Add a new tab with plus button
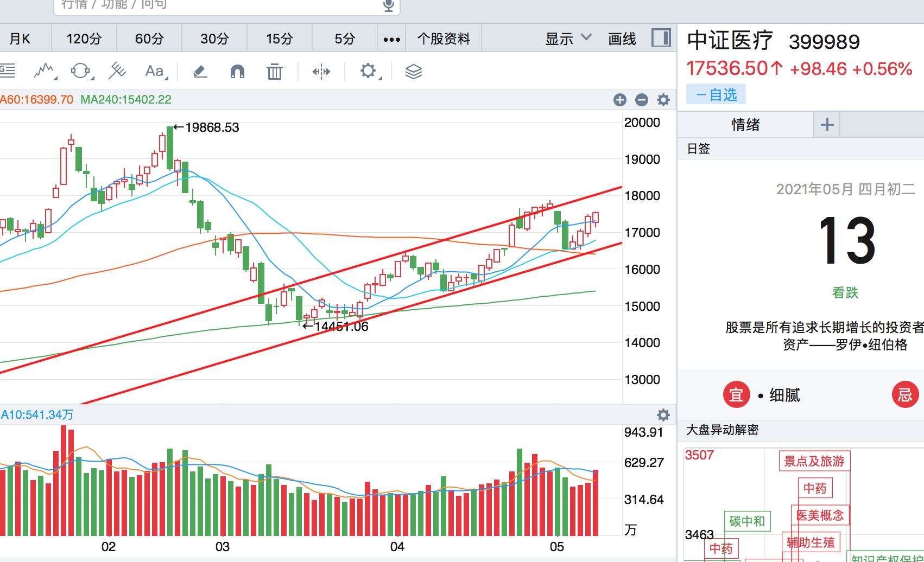Image resolution: width=924 pixels, height=562 pixels. (x=827, y=125)
